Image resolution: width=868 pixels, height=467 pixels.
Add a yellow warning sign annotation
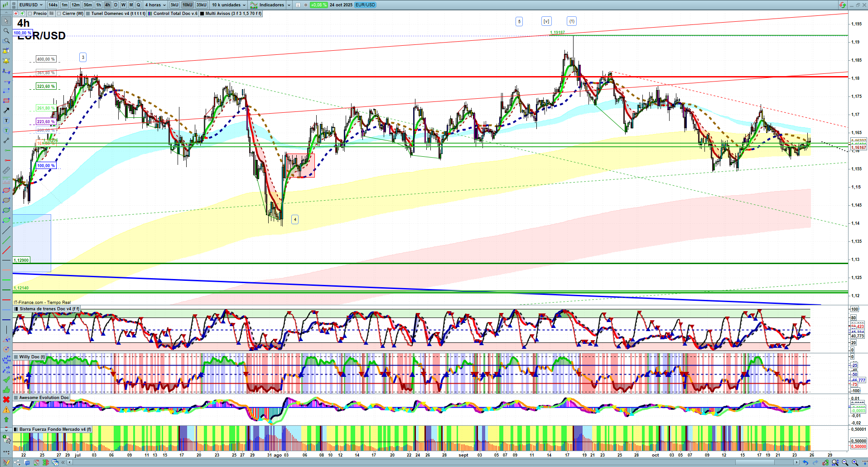6,409
